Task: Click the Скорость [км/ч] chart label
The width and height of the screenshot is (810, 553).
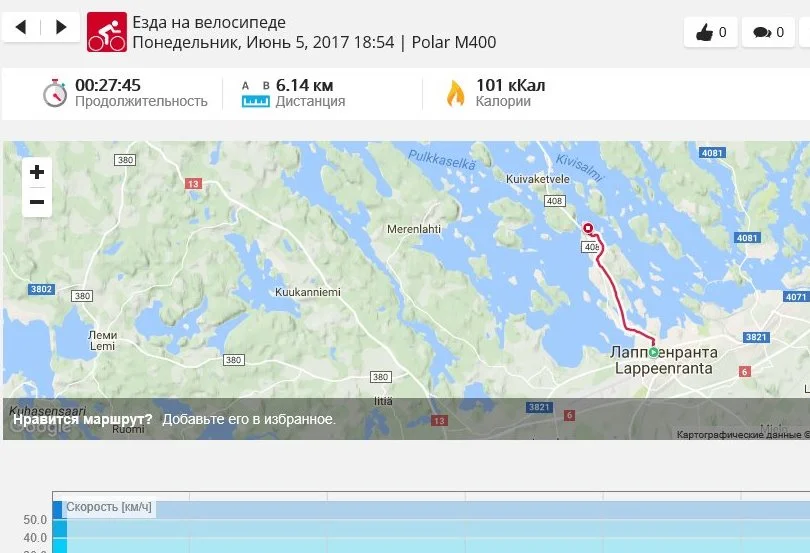Action: (108, 507)
